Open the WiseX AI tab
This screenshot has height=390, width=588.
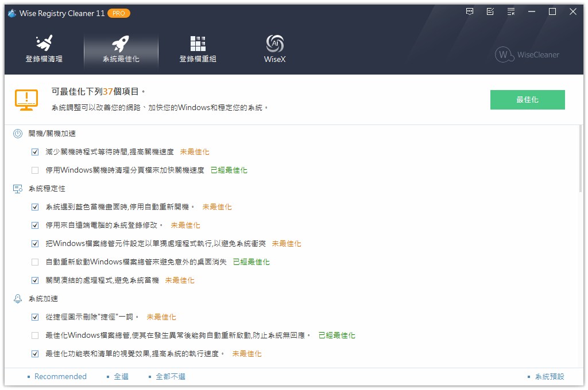point(275,49)
